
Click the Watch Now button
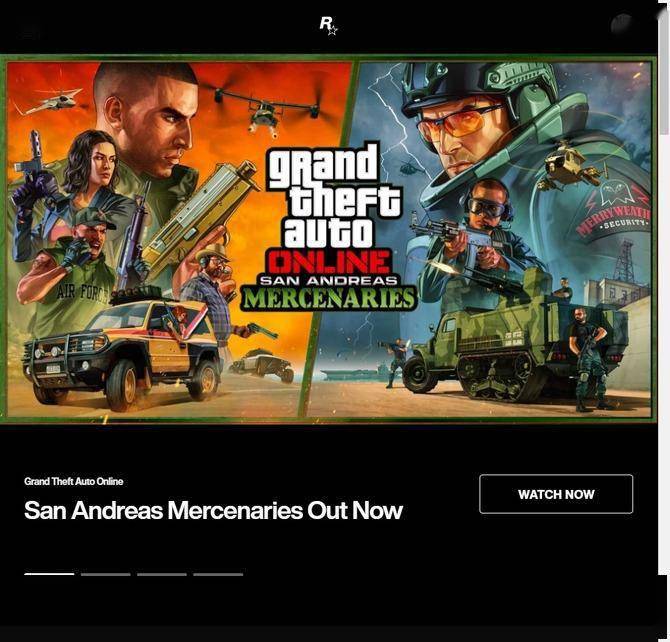point(556,494)
